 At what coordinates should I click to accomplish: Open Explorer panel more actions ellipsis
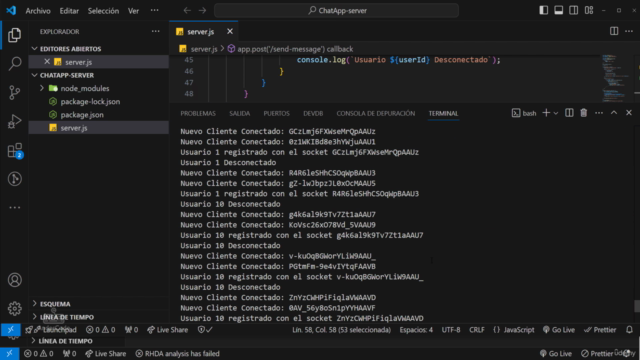156,31
